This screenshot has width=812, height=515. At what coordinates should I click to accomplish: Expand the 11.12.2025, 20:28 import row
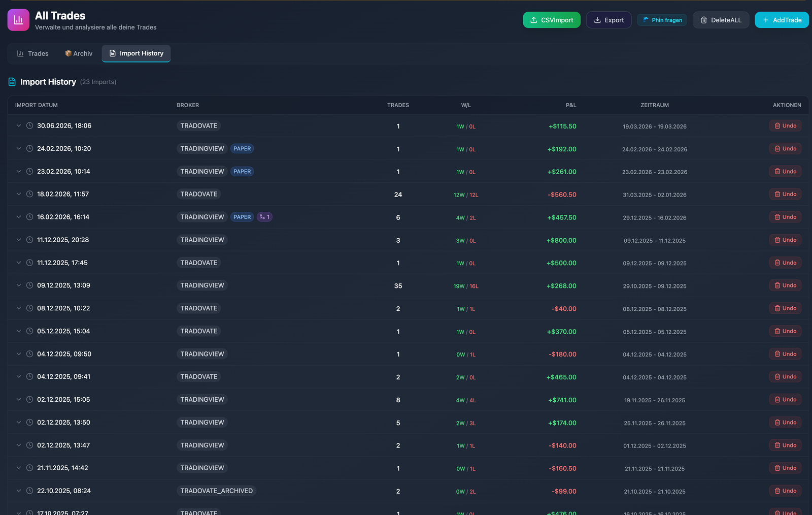[x=19, y=240]
